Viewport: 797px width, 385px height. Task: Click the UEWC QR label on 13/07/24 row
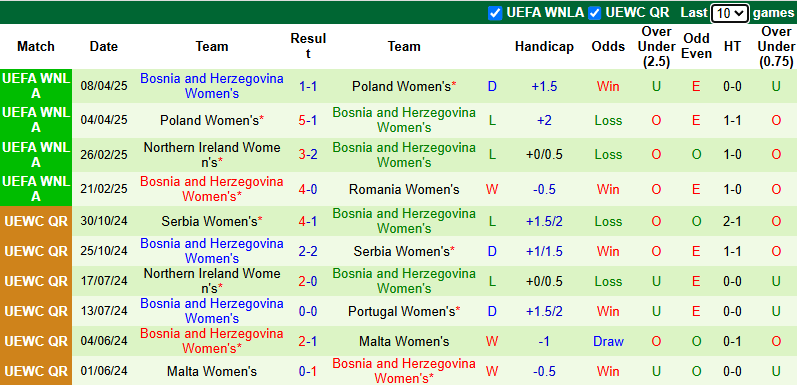click(36, 311)
